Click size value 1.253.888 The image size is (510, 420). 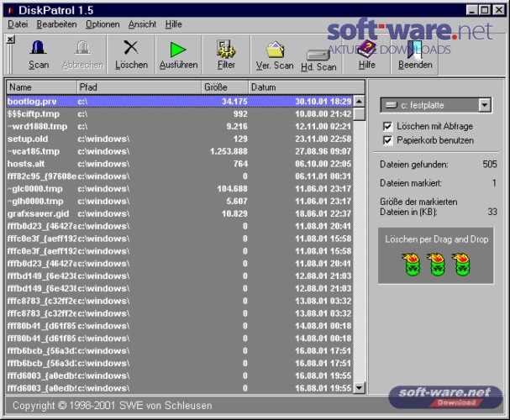coord(229,151)
